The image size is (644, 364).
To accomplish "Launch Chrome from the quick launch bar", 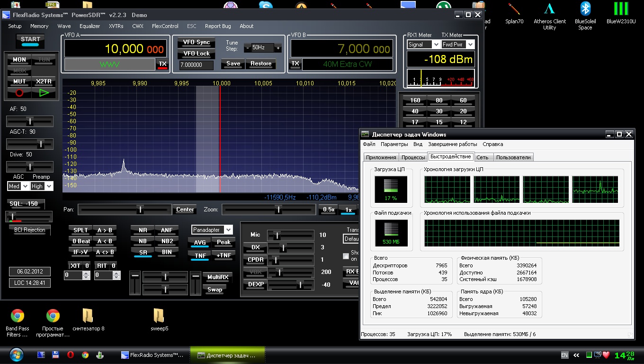I will click(x=85, y=355).
